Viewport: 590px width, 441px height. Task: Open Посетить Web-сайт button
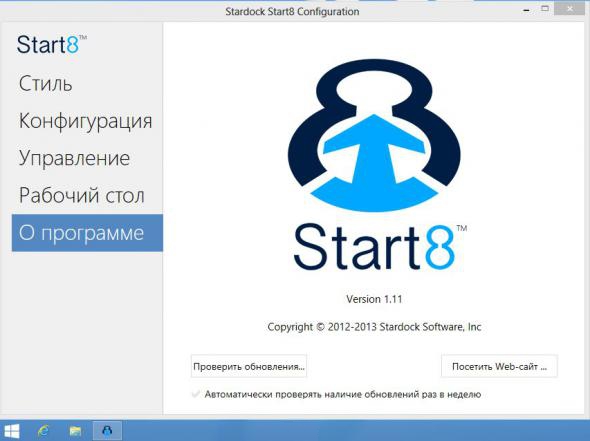(x=499, y=366)
